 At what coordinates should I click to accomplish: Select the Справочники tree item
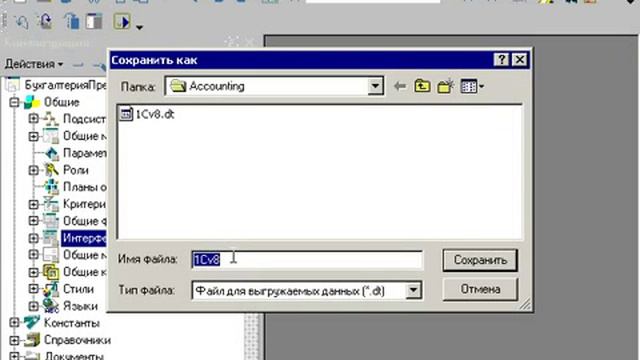(78, 340)
